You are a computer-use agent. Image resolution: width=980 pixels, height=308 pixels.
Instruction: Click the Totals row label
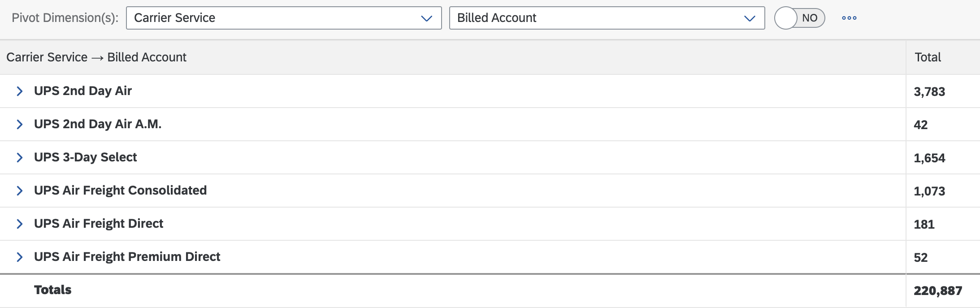(53, 290)
